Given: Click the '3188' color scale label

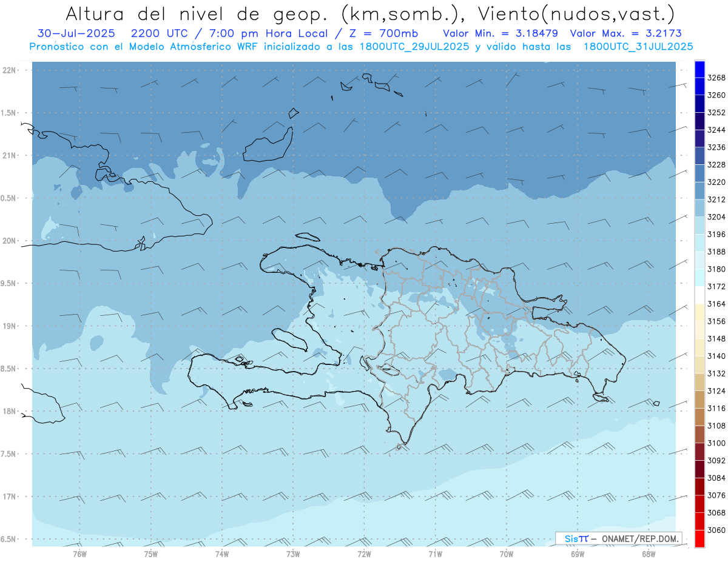Looking at the screenshot, I should pos(716,252).
